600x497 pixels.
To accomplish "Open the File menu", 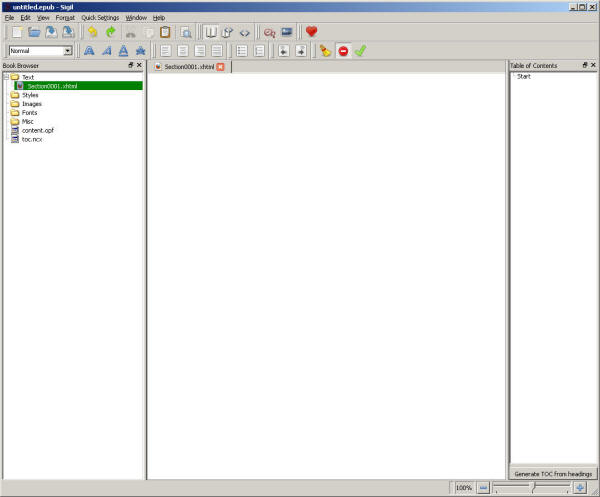I will (x=9, y=18).
